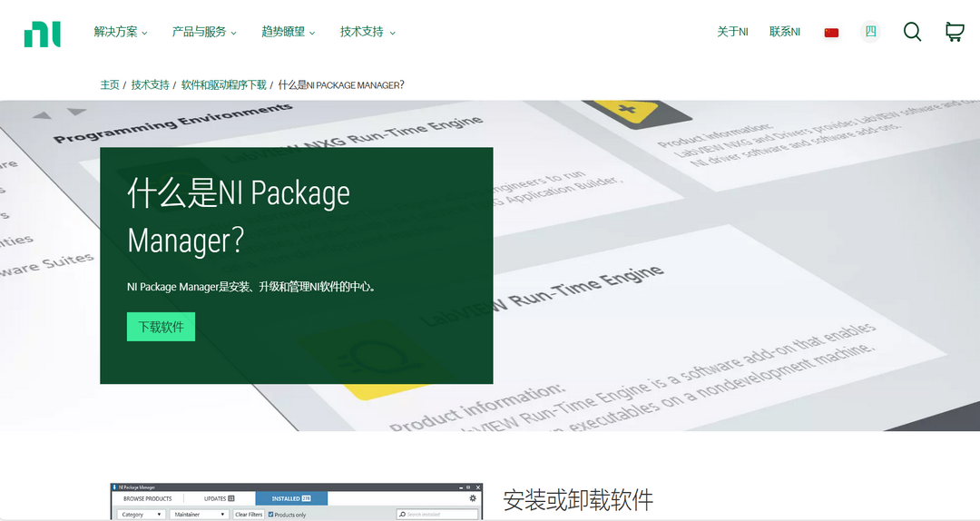The width and height of the screenshot is (980, 521).
Task: Open the 关于NI menu item
Action: coord(732,32)
